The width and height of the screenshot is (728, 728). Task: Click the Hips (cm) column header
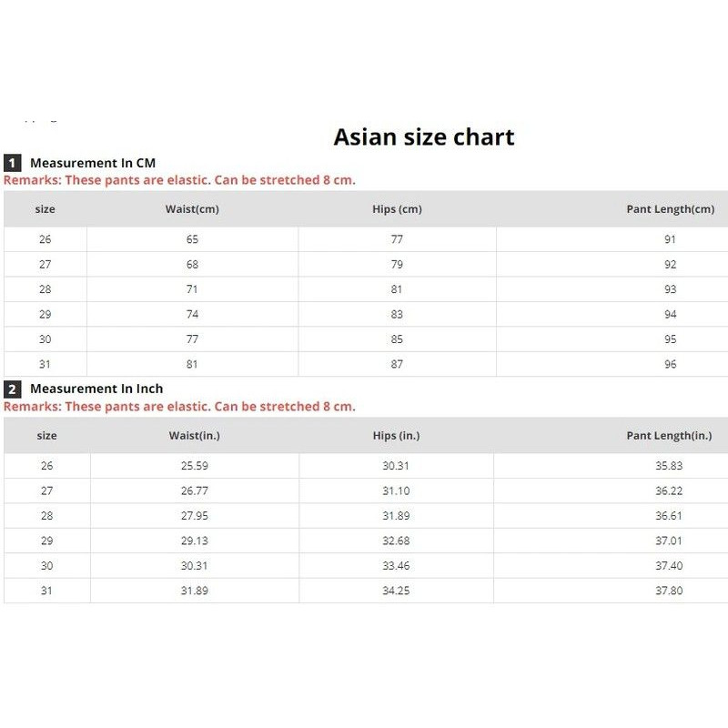pos(397,209)
